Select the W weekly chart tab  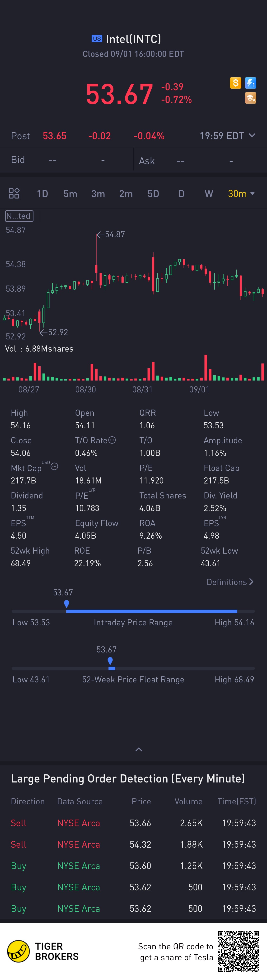pos(209,194)
